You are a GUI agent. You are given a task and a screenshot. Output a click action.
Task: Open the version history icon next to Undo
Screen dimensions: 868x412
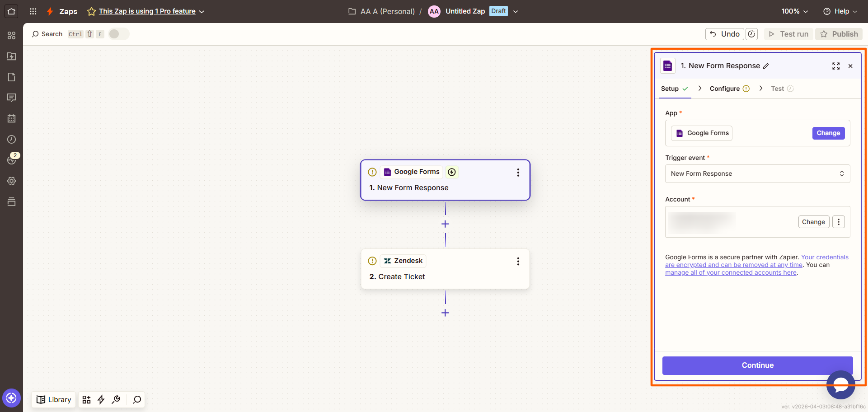point(751,34)
